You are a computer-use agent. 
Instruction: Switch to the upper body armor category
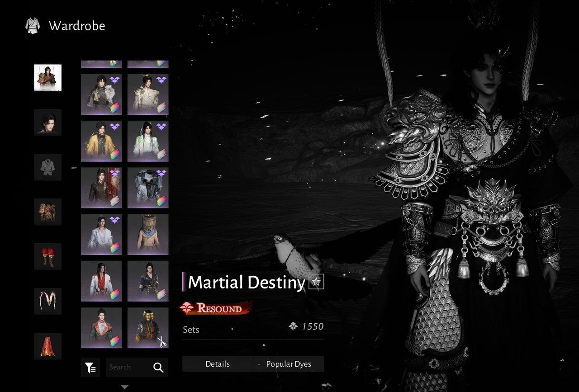(x=48, y=212)
